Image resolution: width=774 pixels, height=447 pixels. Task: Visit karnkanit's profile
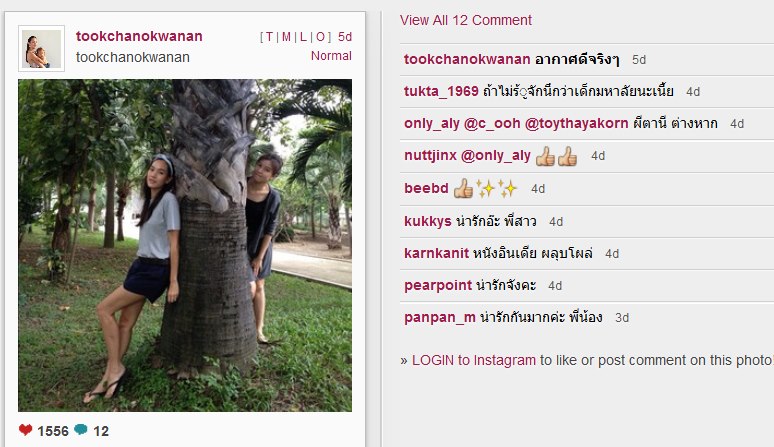pos(436,253)
